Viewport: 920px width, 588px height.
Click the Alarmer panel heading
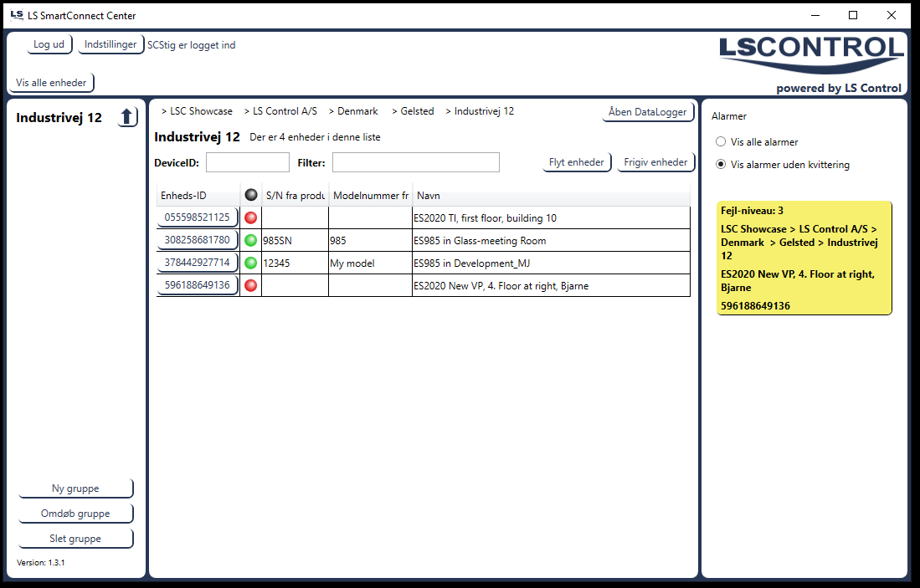729,116
